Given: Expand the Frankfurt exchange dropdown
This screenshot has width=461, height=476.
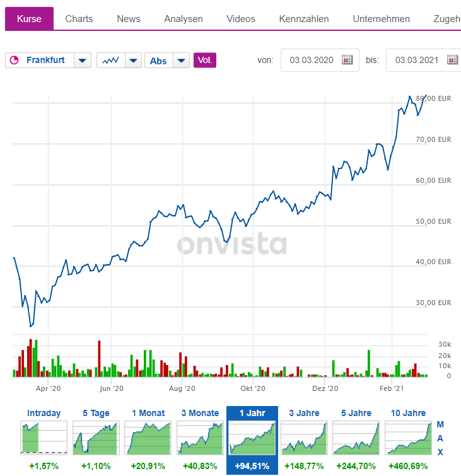Looking at the screenshot, I should coord(83,61).
